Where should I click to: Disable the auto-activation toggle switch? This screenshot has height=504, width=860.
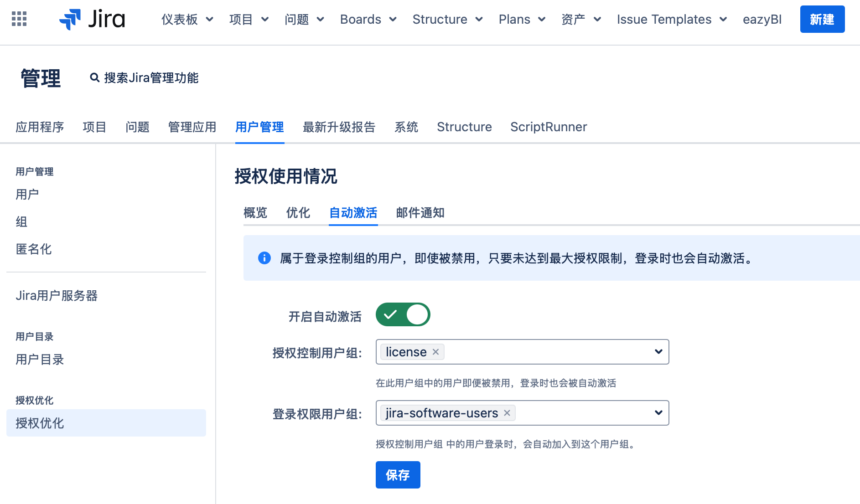403,315
